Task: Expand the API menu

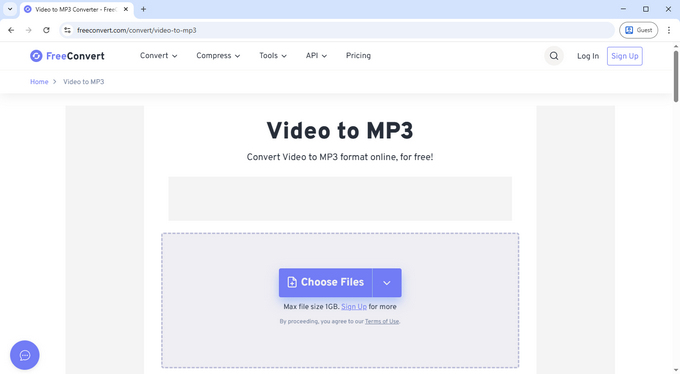Action: 316,56
